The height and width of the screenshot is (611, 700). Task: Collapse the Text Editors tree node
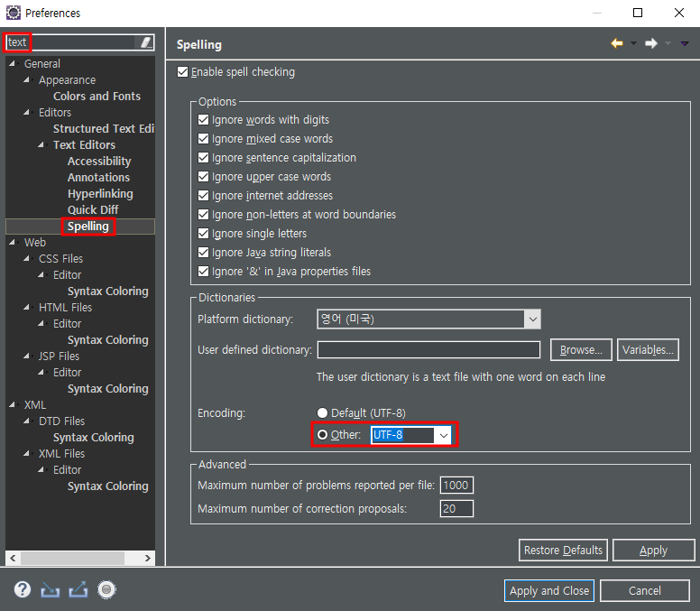[41, 144]
